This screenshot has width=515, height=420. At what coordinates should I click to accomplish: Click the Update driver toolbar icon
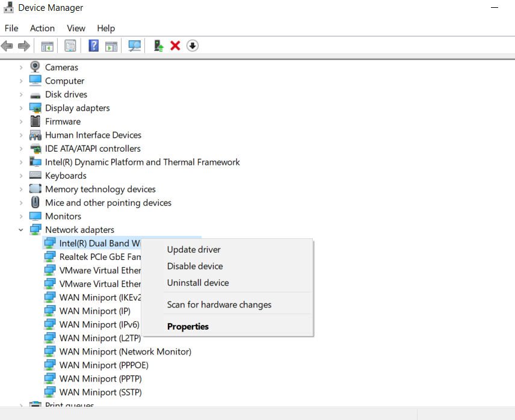pos(159,46)
